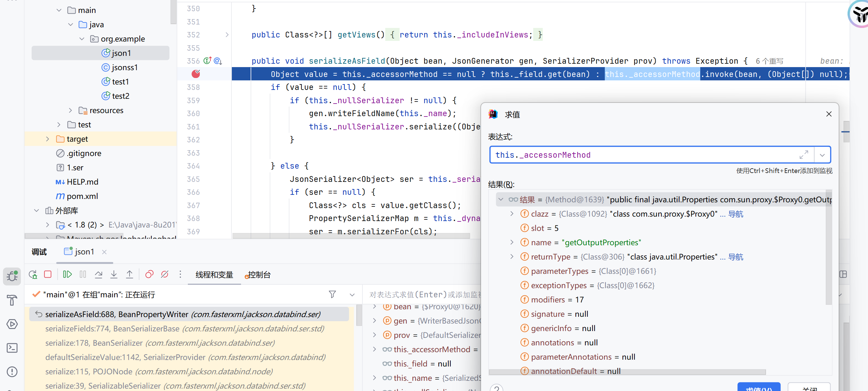The image size is (868, 391).
Task: Close the evaluate dialog
Action: (x=829, y=114)
